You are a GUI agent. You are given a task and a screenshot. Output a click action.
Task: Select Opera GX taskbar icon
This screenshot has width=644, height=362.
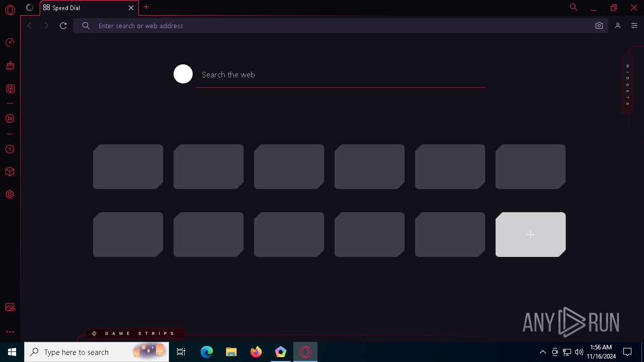tap(305, 352)
